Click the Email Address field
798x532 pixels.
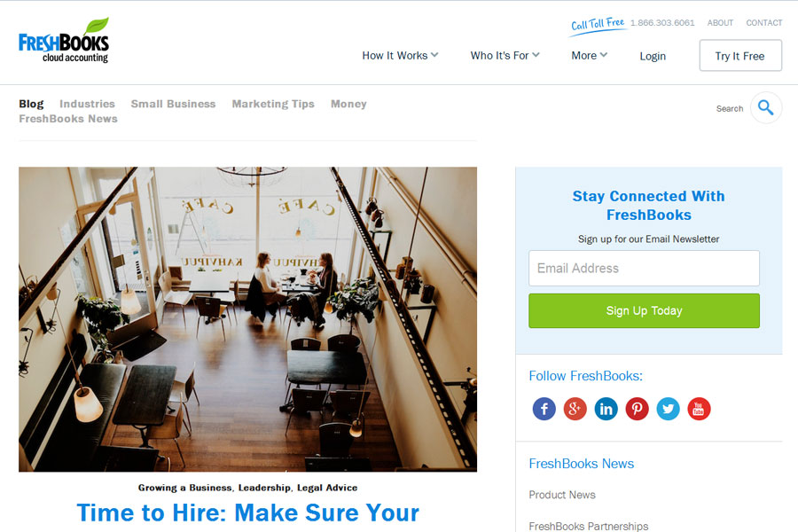[x=644, y=269]
